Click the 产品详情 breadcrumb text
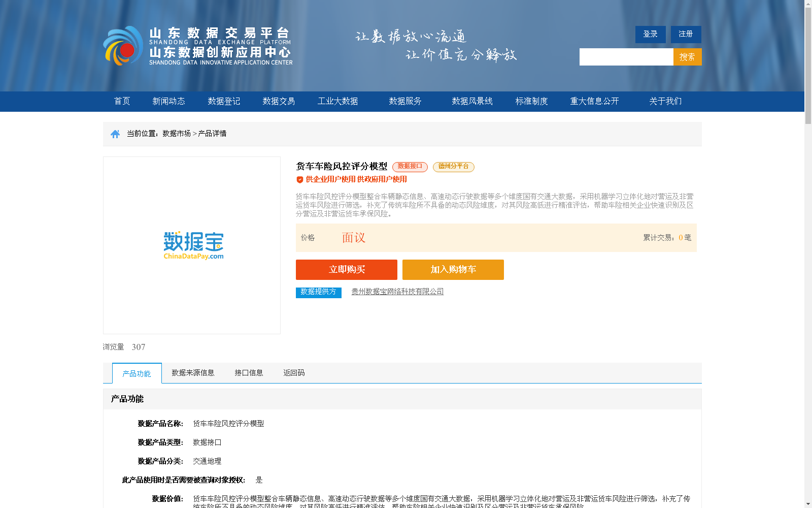 212,134
